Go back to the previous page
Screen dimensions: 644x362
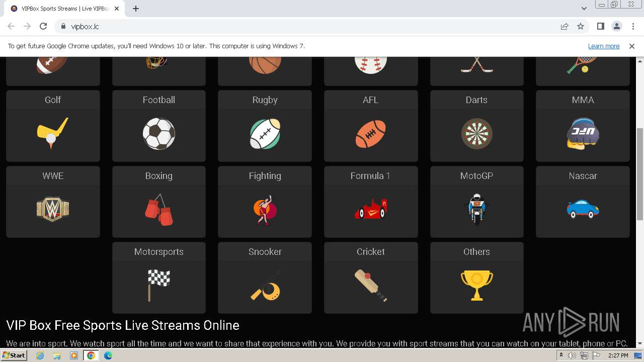click(11, 26)
